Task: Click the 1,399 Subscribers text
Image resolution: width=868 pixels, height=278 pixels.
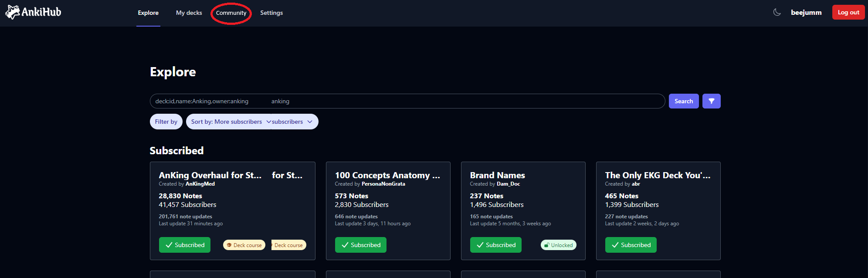Action: tap(632, 205)
